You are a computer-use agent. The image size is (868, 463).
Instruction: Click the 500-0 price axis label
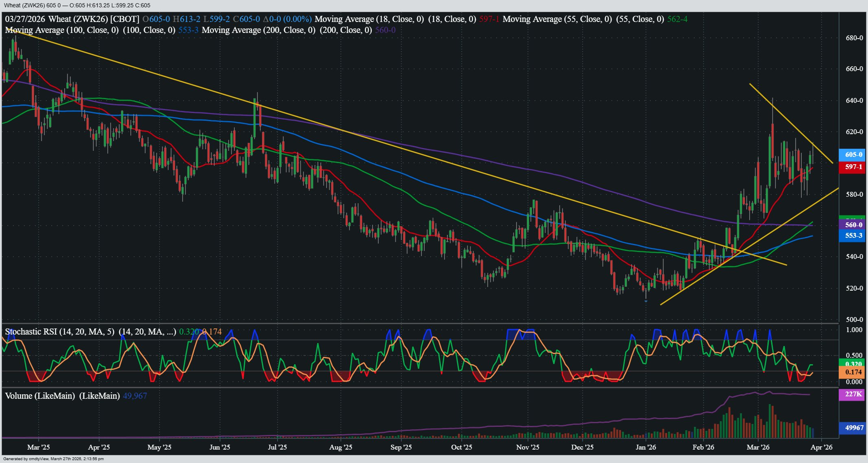(854, 320)
